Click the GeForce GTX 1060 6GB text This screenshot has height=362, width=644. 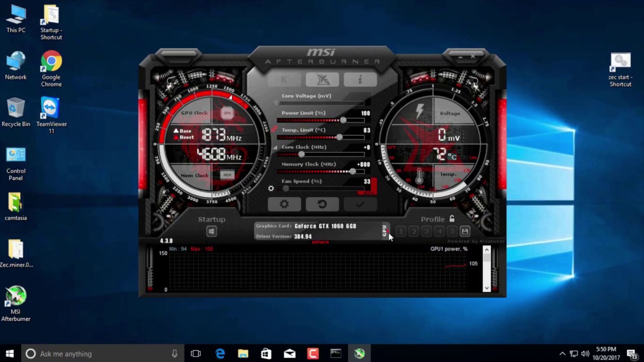click(326, 226)
